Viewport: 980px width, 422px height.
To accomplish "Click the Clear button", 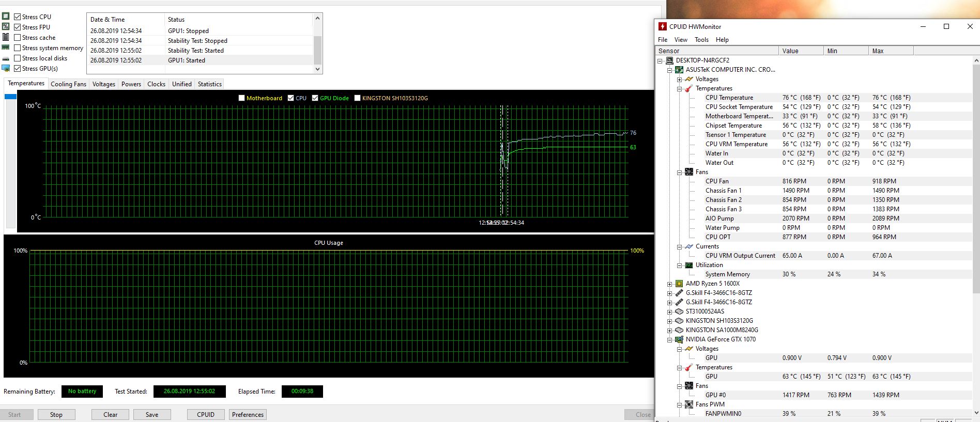I will (x=111, y=415).
